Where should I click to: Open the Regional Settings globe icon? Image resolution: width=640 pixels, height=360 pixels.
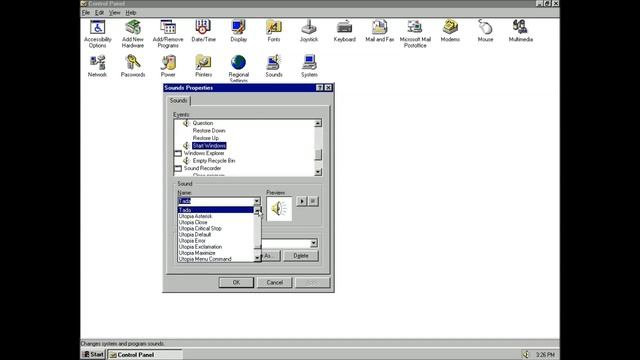point(238,68)
